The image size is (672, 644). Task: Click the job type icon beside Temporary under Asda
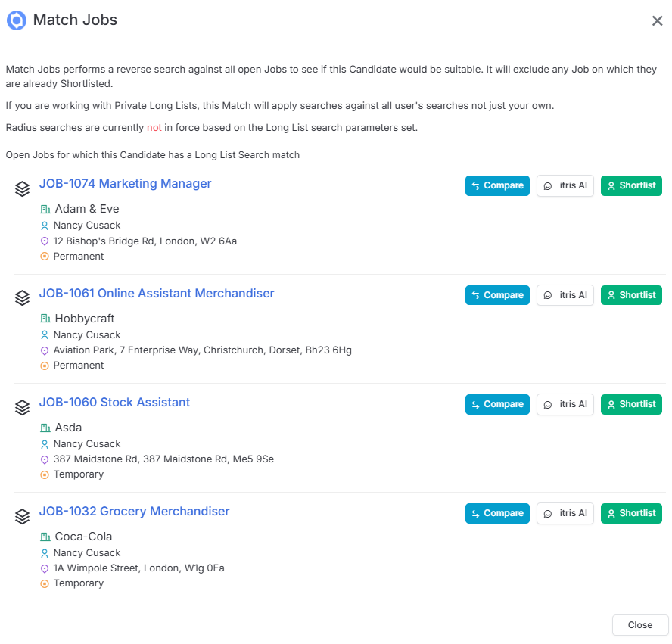pos(45,474)
